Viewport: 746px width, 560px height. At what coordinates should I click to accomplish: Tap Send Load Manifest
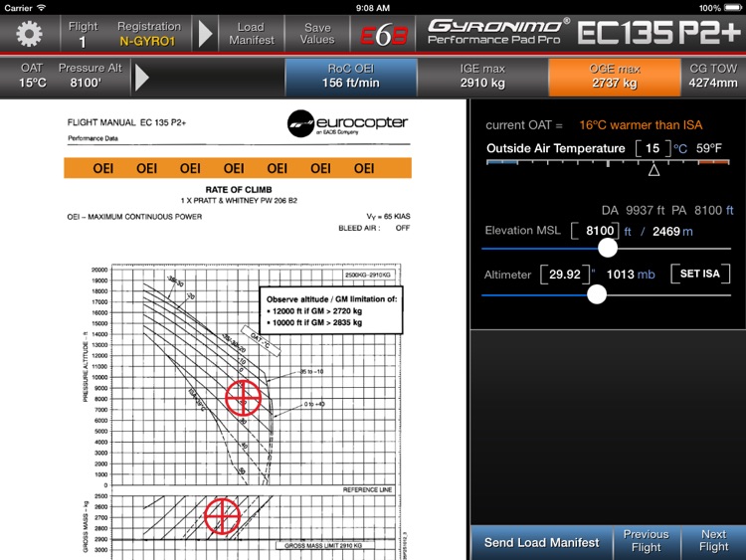tap(541, 543)
